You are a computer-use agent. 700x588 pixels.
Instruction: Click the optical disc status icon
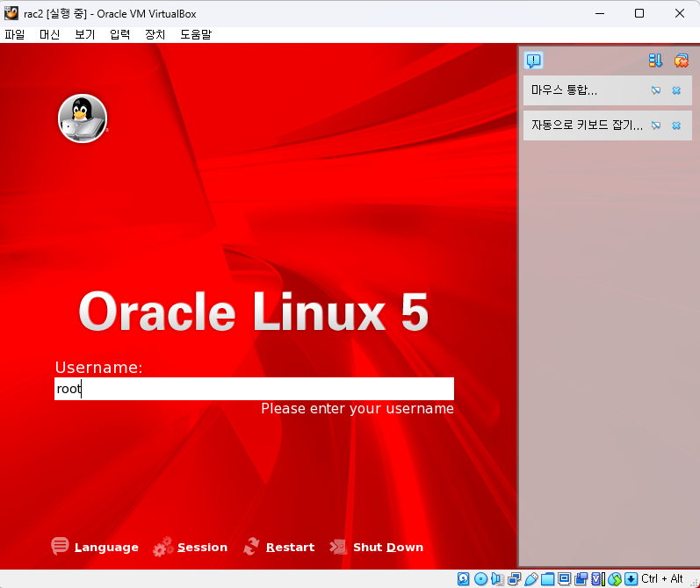(480, 579)
